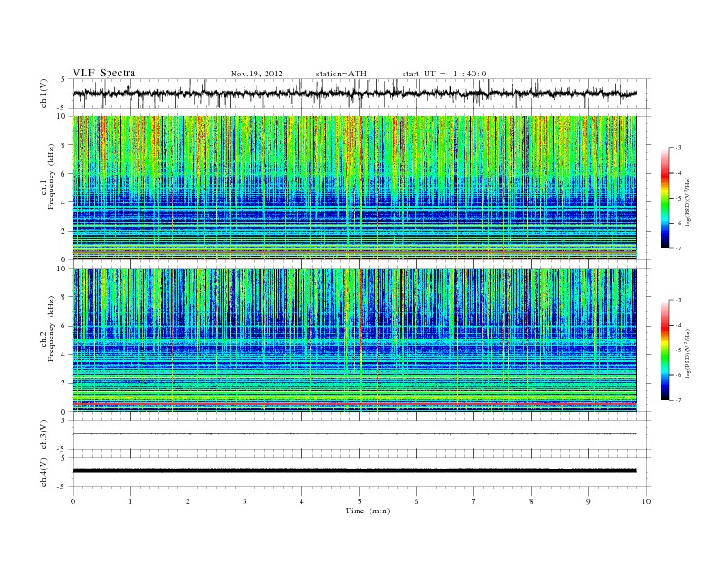Screen dimensions: 728x563
Task: Click the "-3" label on ch.2 colorbar
Action: (678, 300)
